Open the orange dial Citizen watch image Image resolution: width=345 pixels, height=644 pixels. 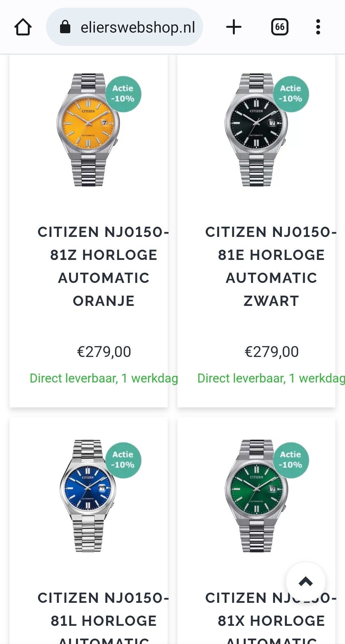(88, 130)
